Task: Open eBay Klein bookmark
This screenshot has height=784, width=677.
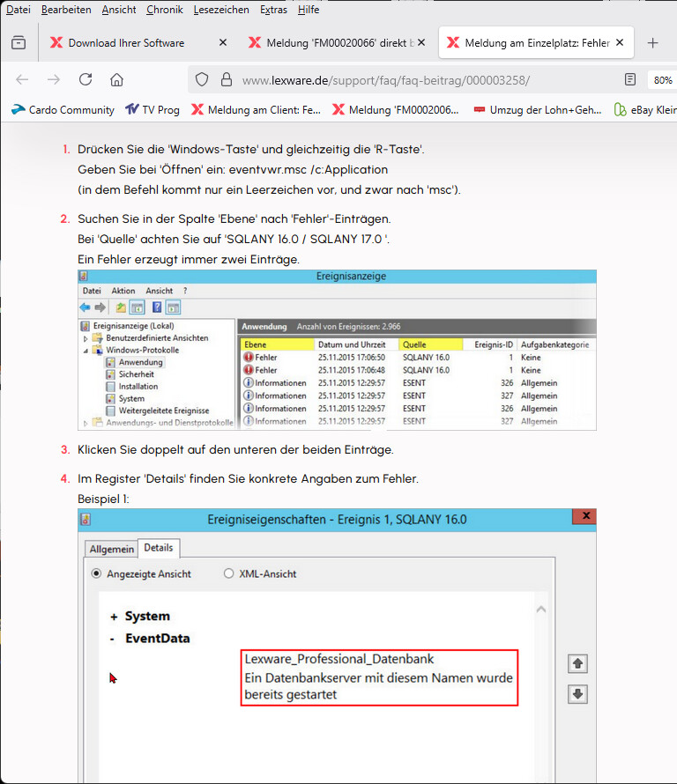Action: click(645, 109)
